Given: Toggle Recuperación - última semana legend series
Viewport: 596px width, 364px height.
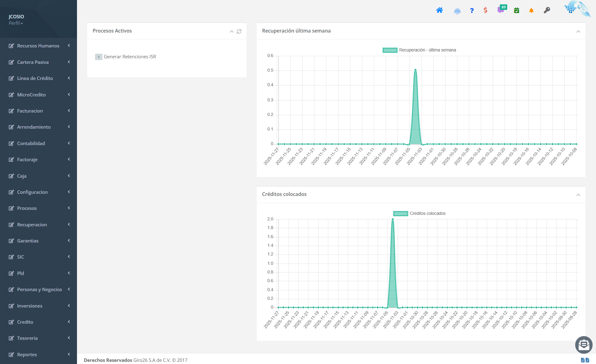Looking at the screenshot, I should [419, 50].
